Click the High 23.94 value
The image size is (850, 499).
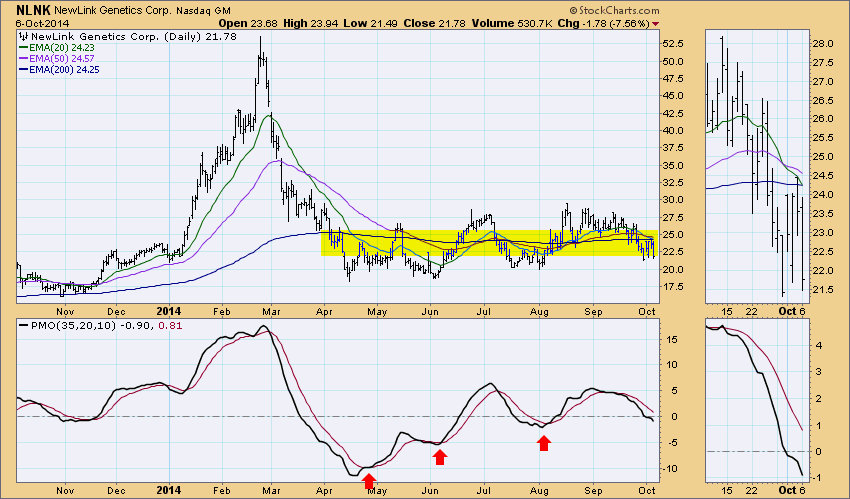click(x=311, y=23)
